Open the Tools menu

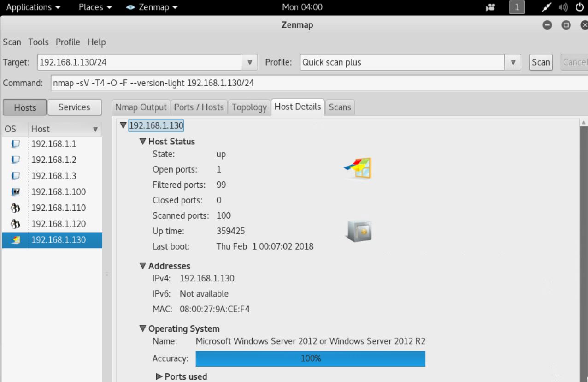coord(38,42)
